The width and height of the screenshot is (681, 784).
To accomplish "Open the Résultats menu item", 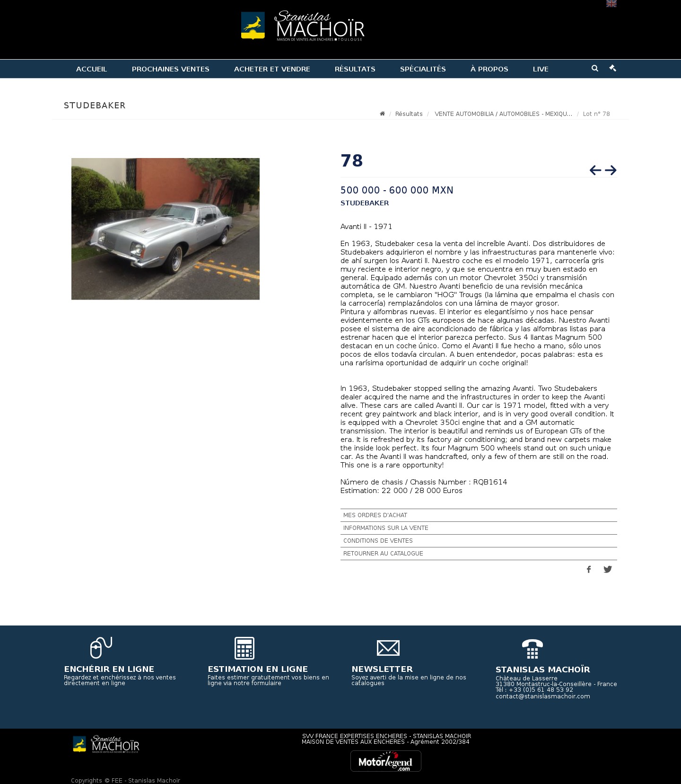I will click(x=355, y=69).
